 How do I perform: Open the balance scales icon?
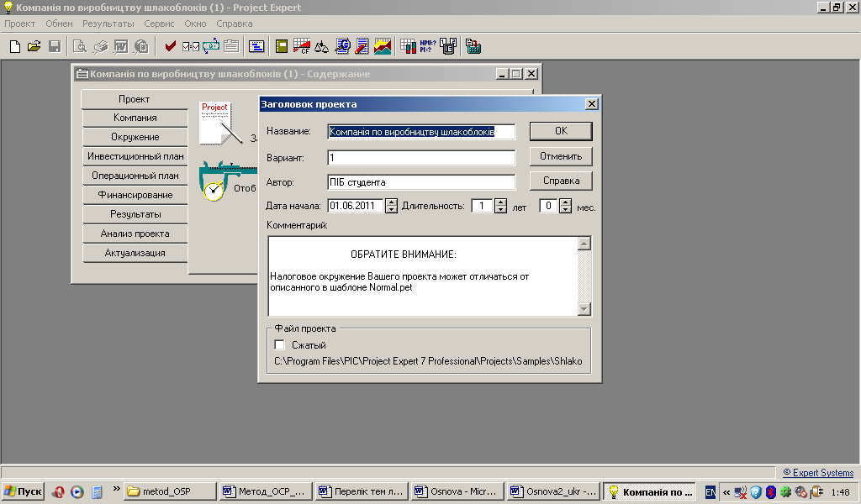(x=322, y=46)
